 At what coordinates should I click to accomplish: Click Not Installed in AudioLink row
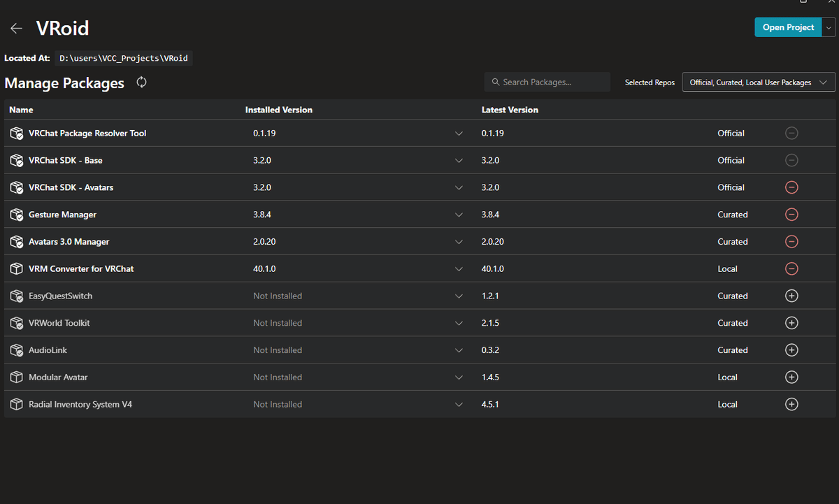(x=278, y=350)
